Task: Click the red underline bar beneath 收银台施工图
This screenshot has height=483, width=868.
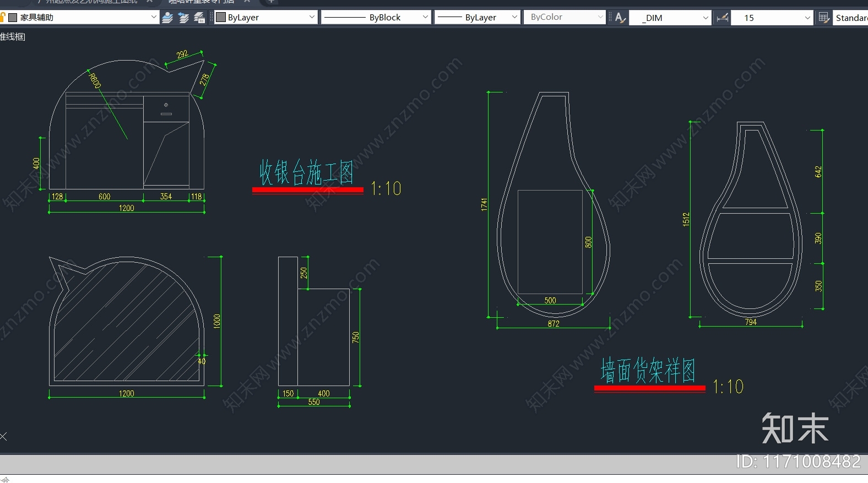Action: click(x=308, y=190)
